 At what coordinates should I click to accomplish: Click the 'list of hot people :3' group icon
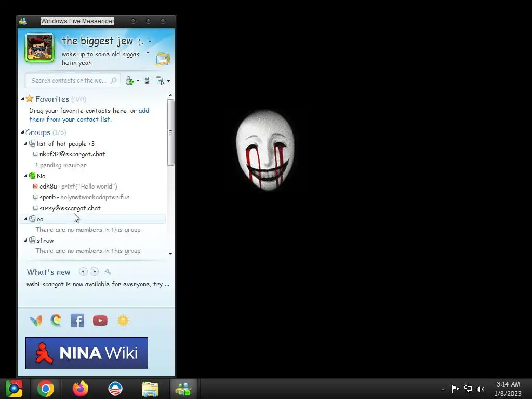[32, 143]
